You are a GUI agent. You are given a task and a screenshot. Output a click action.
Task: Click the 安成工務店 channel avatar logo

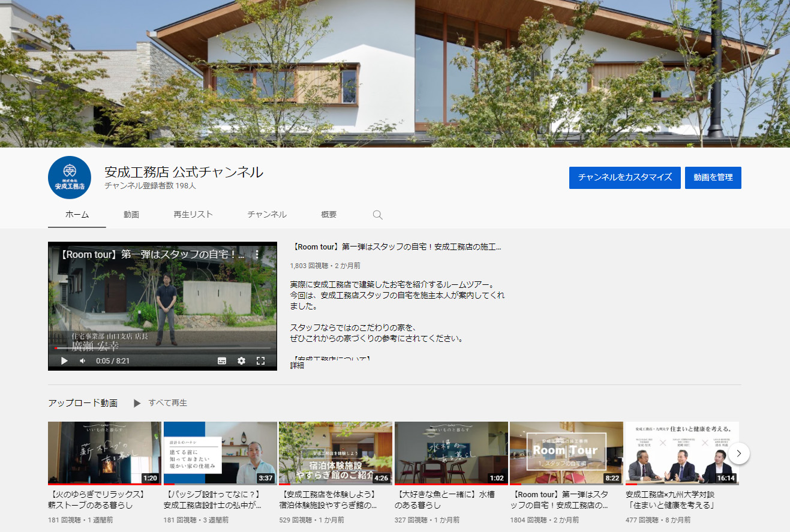tap(70, 178)
